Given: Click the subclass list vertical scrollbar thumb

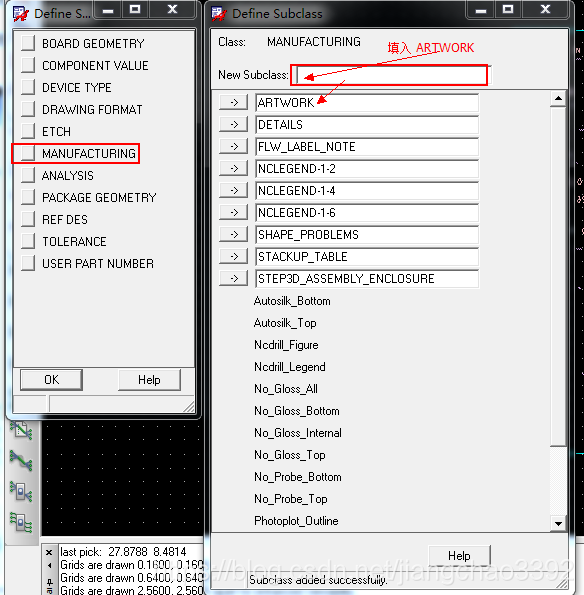Looking at the screenshot, I should 558,276.
